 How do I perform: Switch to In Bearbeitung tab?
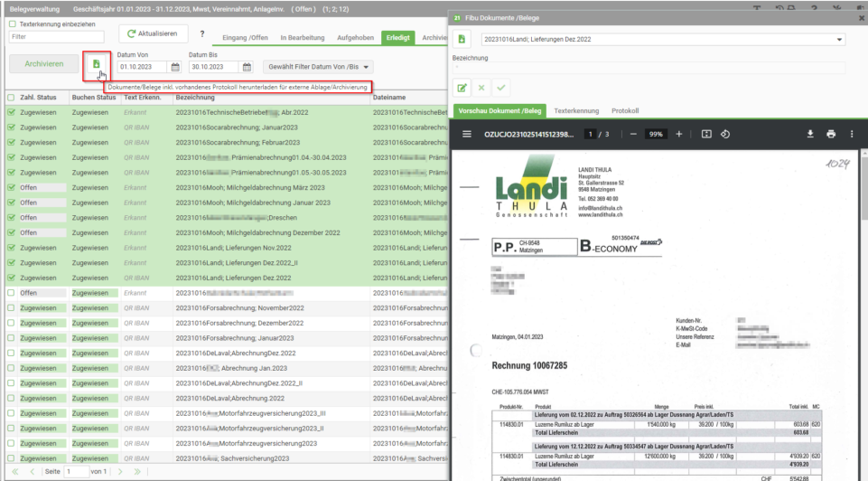coord(303,38)
